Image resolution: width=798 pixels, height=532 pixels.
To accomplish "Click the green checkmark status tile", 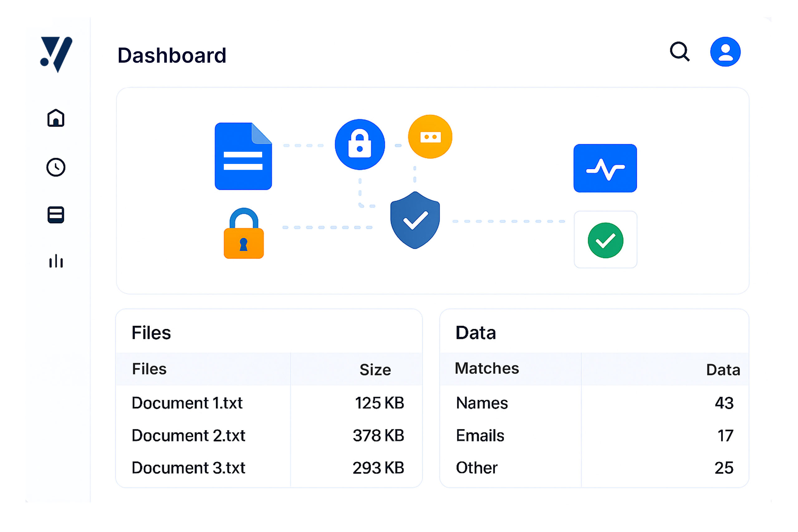I will (x=605, y=240).
